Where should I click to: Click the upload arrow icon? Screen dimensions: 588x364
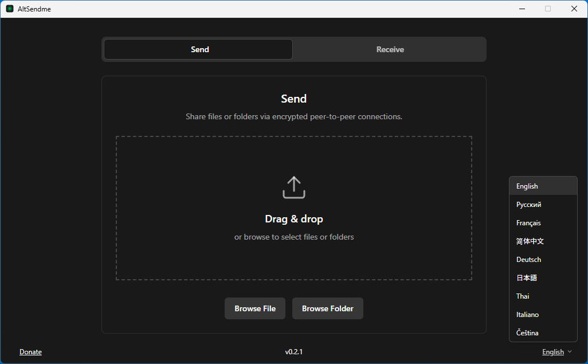pyautogui.click(x=293, y=187)
